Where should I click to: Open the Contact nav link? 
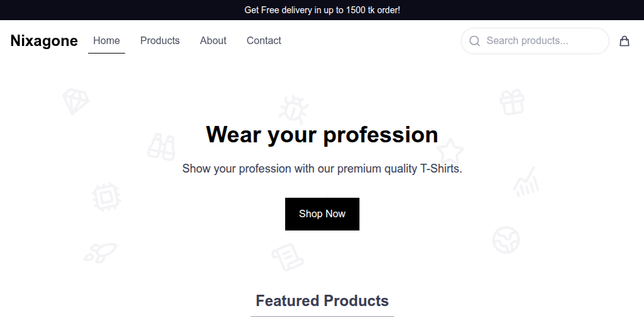click(x=264, y=41)
